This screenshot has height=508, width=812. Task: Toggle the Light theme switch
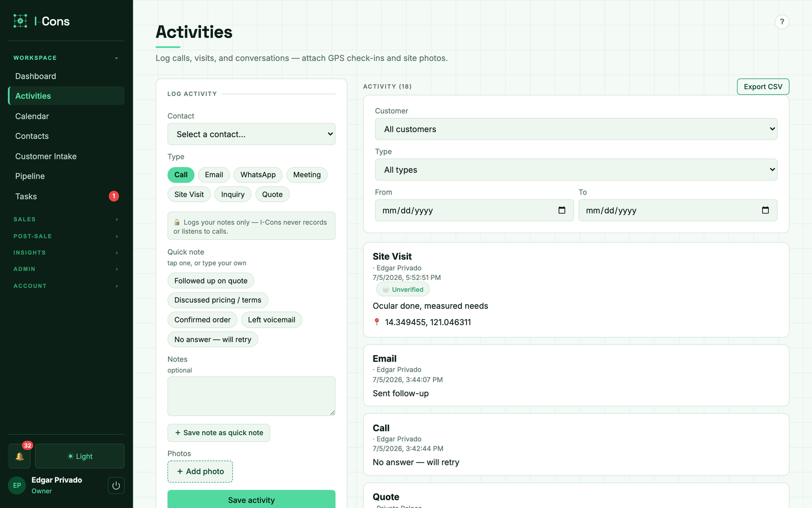[x=80, y=456]
